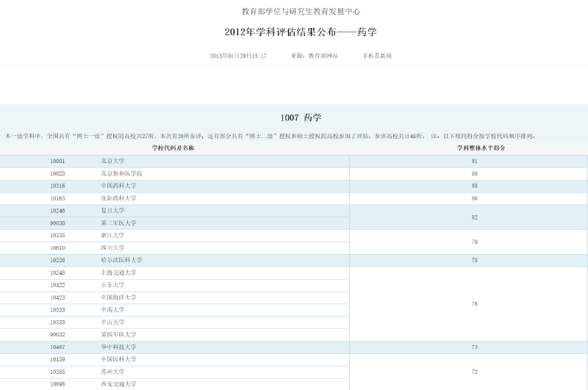The height and width of the screenshot is (390, 588).
Task: Select school code 10422
Action: (57, 285)
